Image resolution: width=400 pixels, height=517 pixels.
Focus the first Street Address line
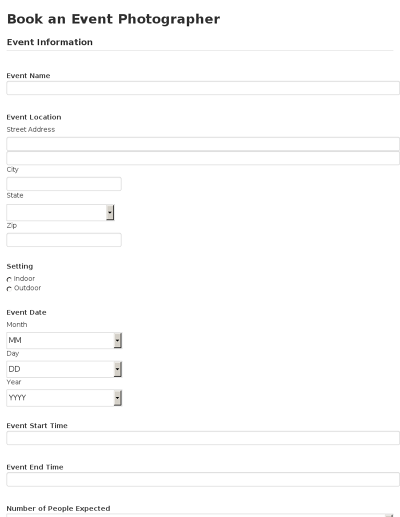(x=203, y=144)
